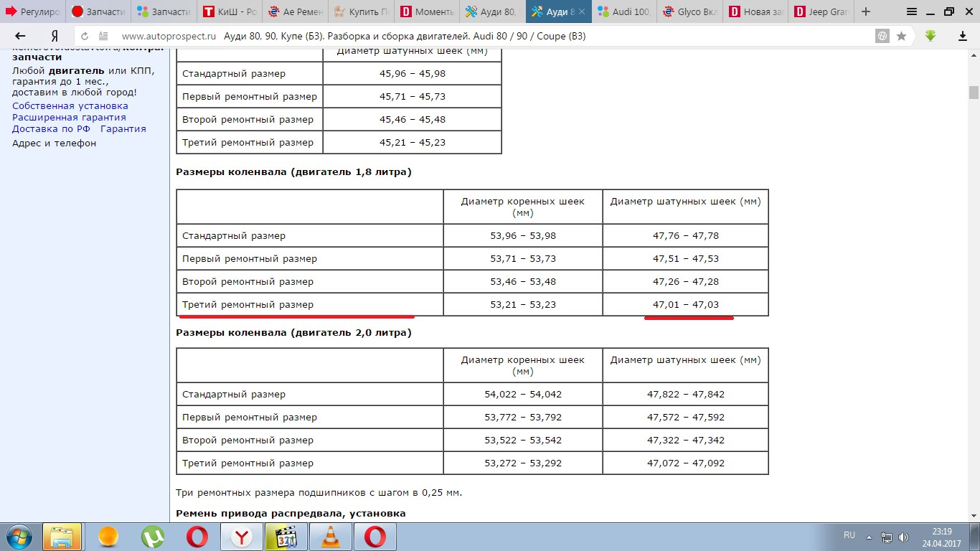
Task: Open Windows Explorer from the taskbar
Action: [62, 537]
